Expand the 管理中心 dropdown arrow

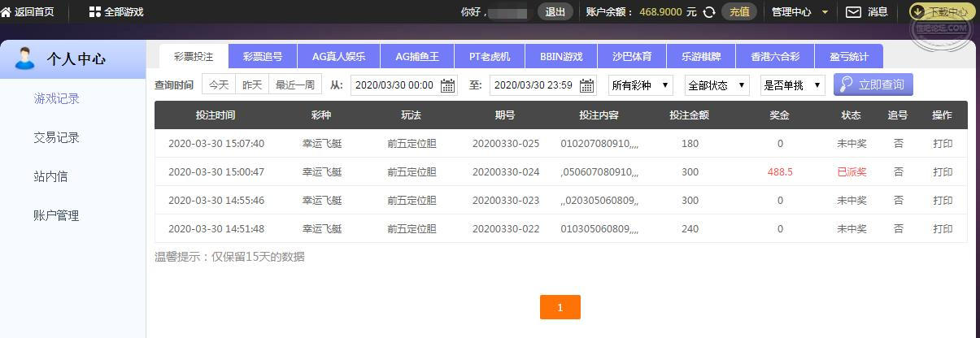click(825, 12)
